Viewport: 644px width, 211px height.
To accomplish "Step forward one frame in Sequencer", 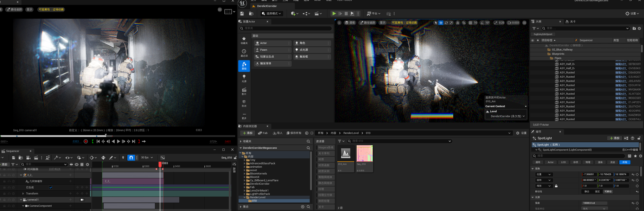I will pyautogui.click(x=123, y=141).
